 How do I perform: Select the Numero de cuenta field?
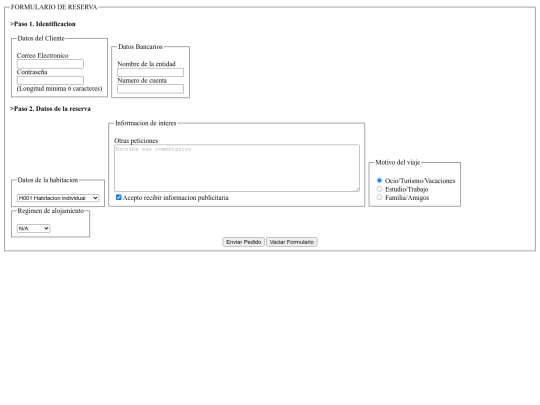pos(150,89)
